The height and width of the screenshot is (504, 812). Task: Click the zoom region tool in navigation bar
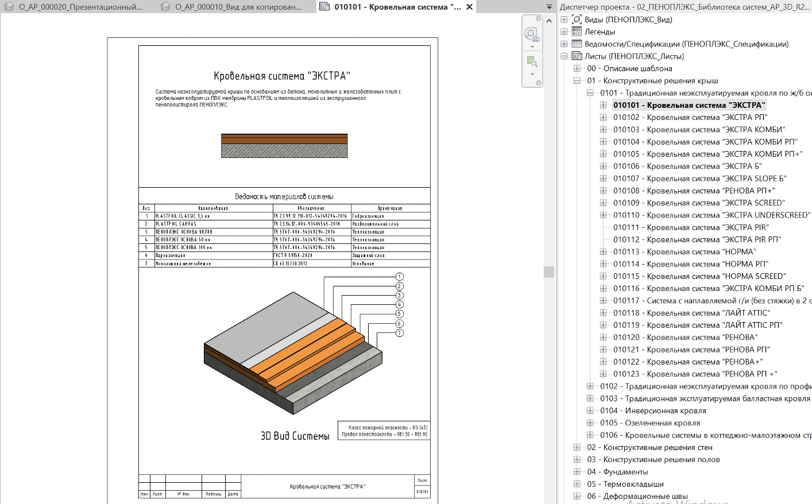(531, 61)
